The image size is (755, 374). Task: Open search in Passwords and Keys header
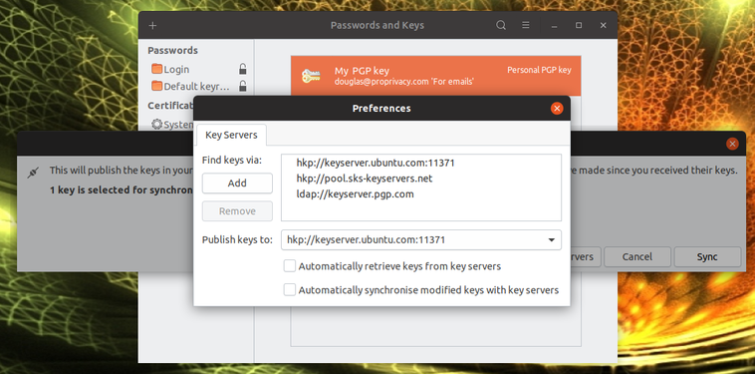tap(501, 25)
